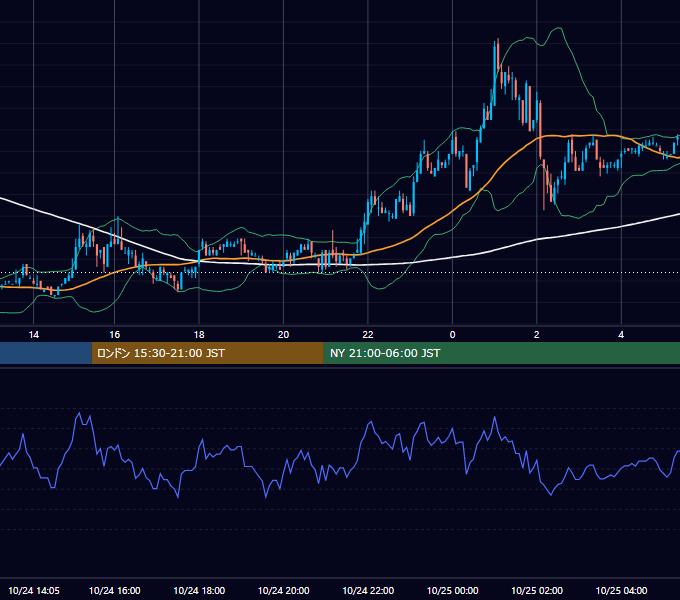Click the NY 21:00-06:00 JST session bar
Viewport: 680px width, 600px height.
point(502,353)
